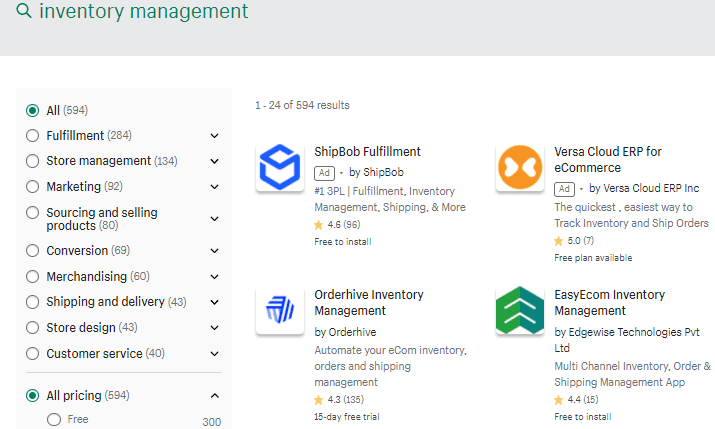The height and width of the screenshot is (429, 715).
Task: Click 'by ShipBob' developer text
Action: (x=376, y=173)
